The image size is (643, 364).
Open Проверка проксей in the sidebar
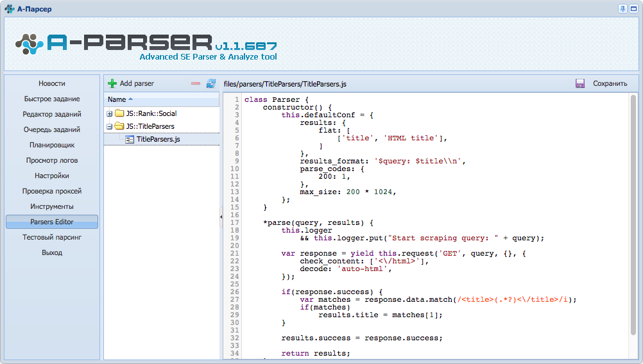pos(52,191)
